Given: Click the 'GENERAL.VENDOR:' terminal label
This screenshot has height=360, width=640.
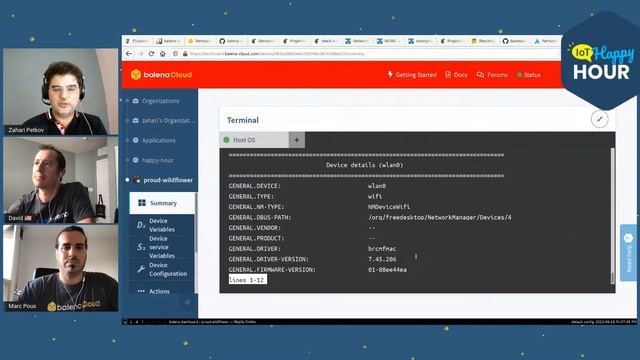Looking at the screenshot, I should click(255, 228).
